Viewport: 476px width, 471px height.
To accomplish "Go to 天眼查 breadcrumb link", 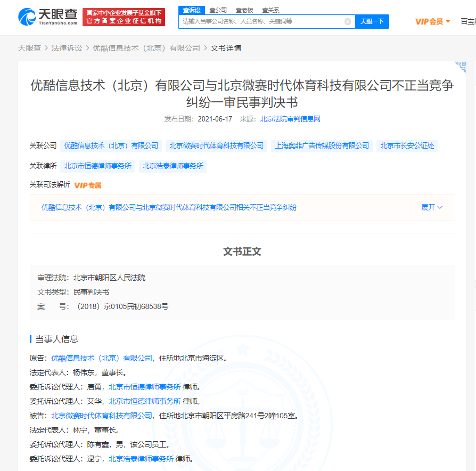I will click(29, 48).
